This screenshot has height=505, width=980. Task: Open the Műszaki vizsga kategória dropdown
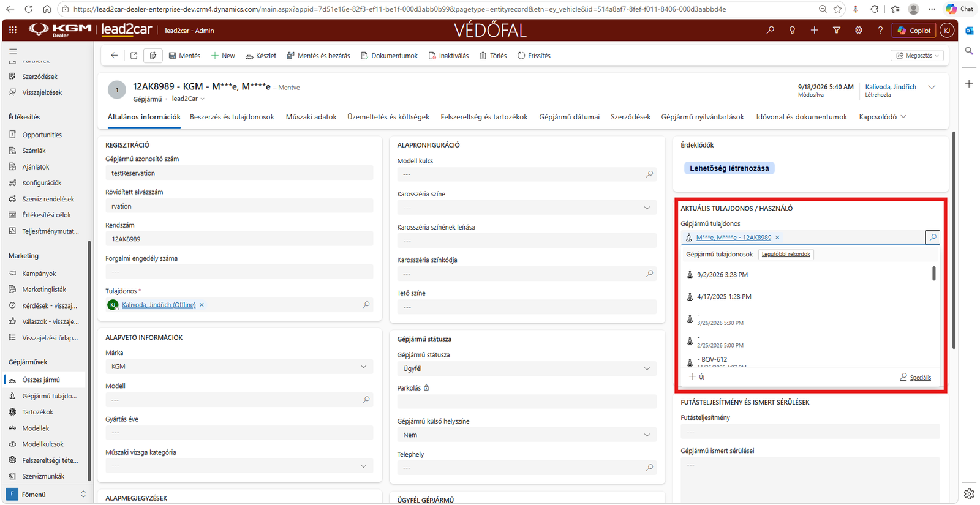click(364, 466)
